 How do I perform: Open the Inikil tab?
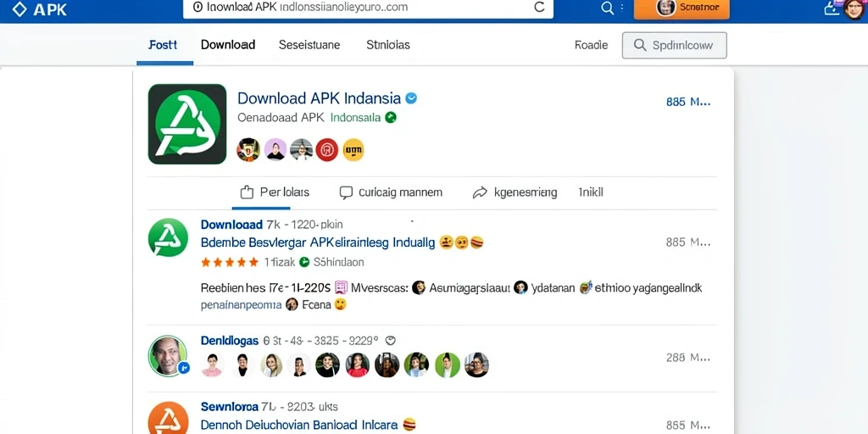591,192
